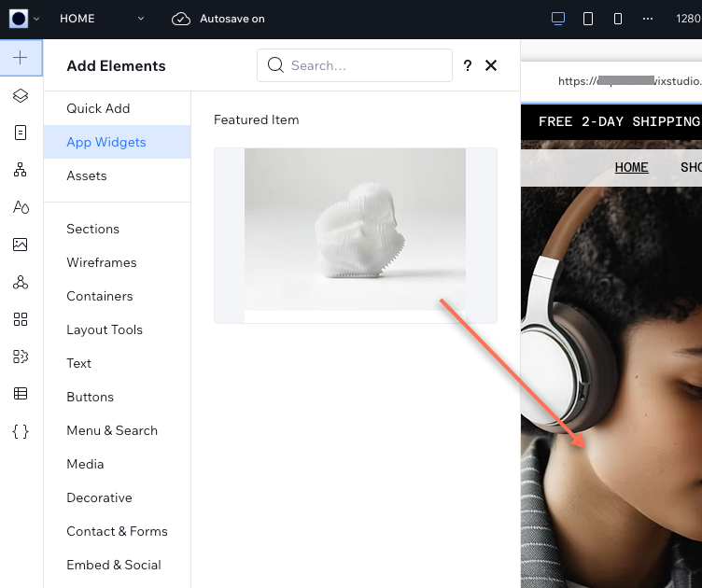Open Menu & Search category
Image resolution: width=702 pixels, height=588 pixels.
pyautogui.click(x=118, y=430)
